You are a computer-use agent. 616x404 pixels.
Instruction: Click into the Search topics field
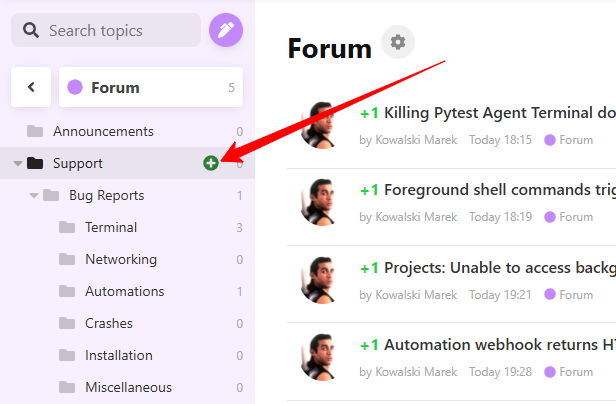click(106, 30)
